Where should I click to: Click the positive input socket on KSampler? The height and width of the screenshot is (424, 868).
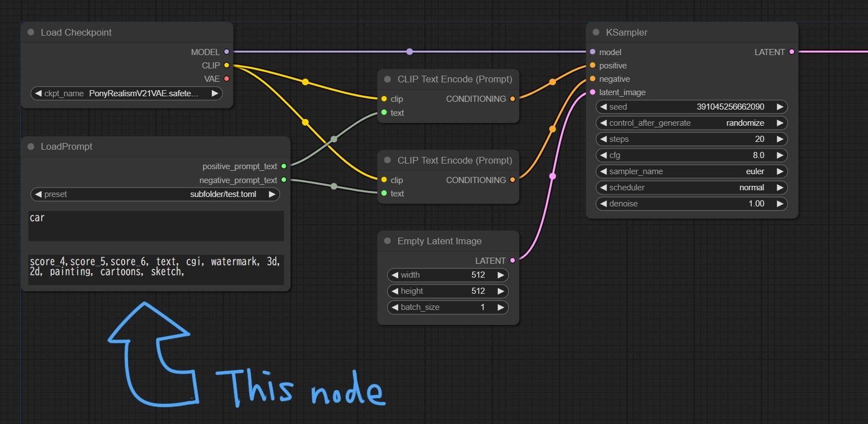coord(593,65)
